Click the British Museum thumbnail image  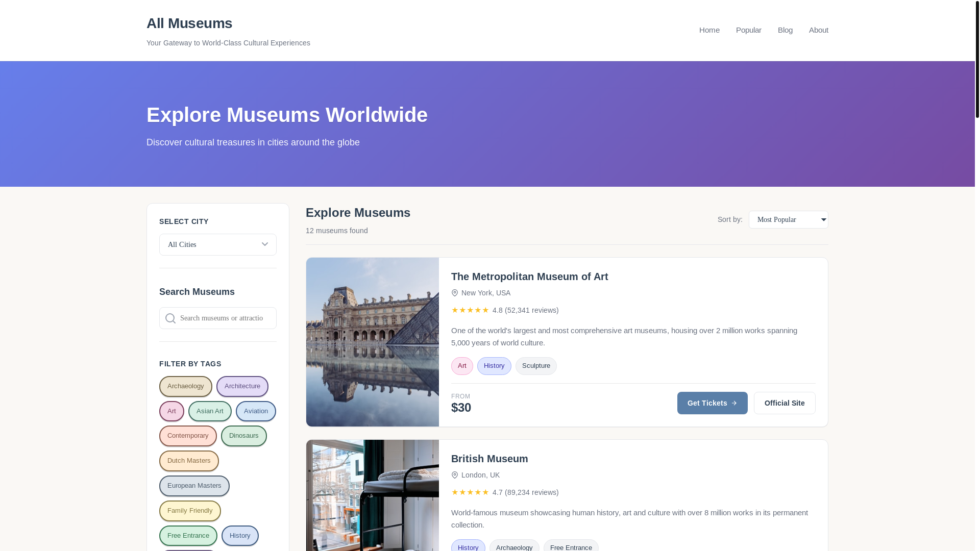[373, 495]
